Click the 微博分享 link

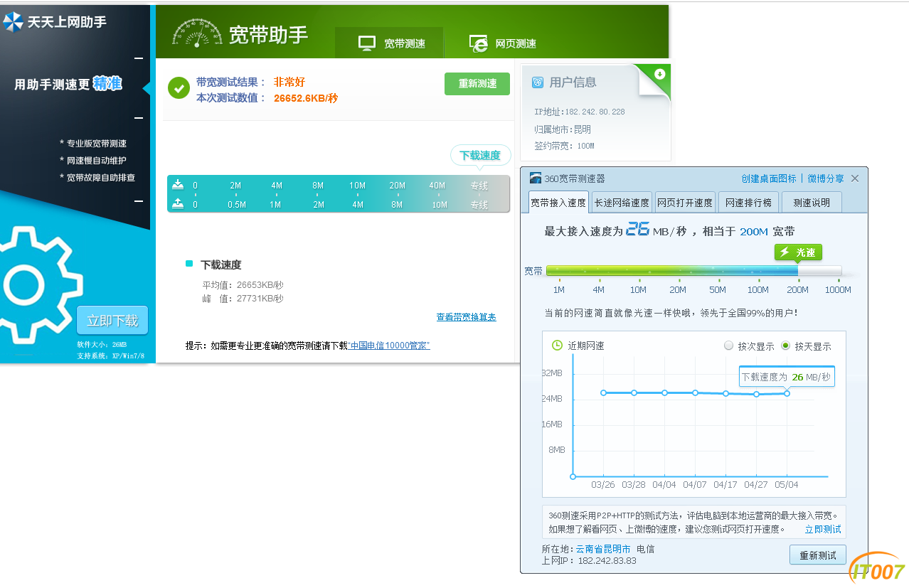(826, 178)
